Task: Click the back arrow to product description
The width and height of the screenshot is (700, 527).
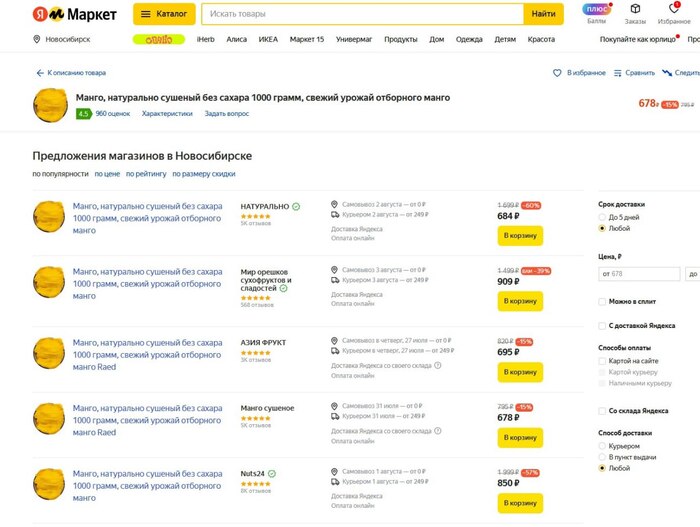Action: [40, 73]
